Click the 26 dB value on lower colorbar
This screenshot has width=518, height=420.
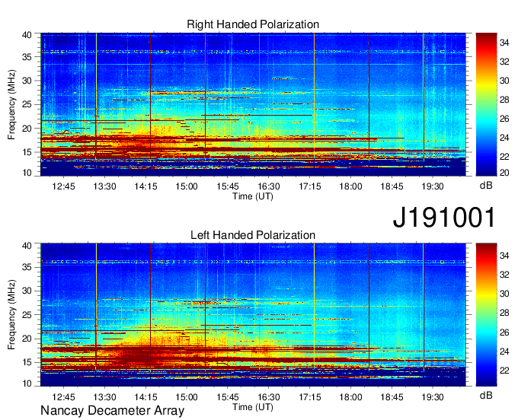504,332
